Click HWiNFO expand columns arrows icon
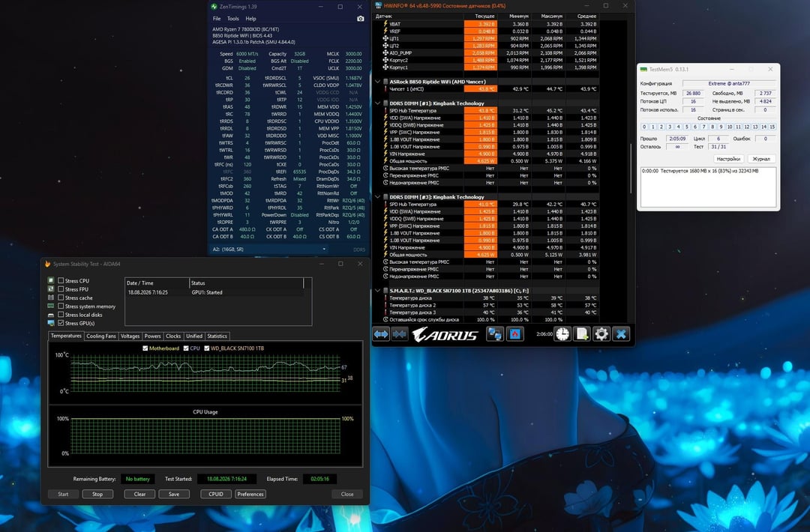The width and height of the screenshot is (810, 532). click(381, 334)
